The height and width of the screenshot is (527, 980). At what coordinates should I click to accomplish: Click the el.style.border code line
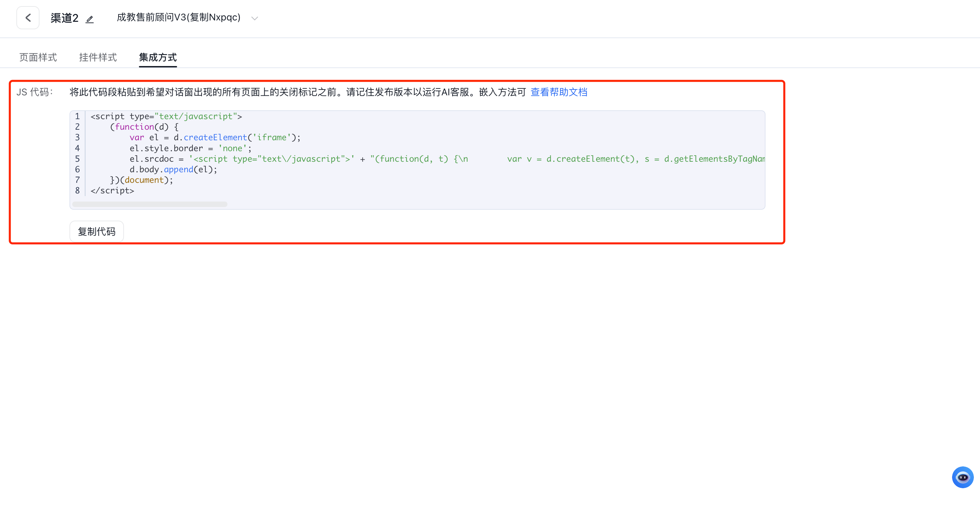click(x=190, y=148)
